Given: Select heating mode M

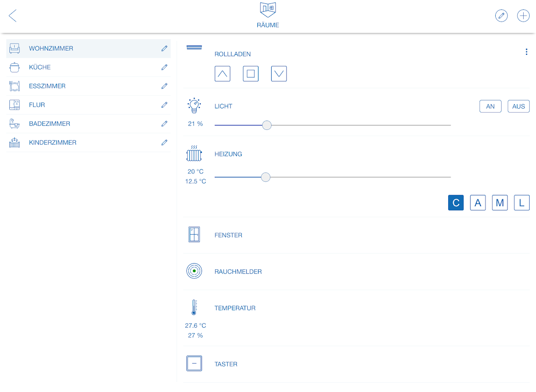Looking at the screenshot, I should [x=500, y=203].
